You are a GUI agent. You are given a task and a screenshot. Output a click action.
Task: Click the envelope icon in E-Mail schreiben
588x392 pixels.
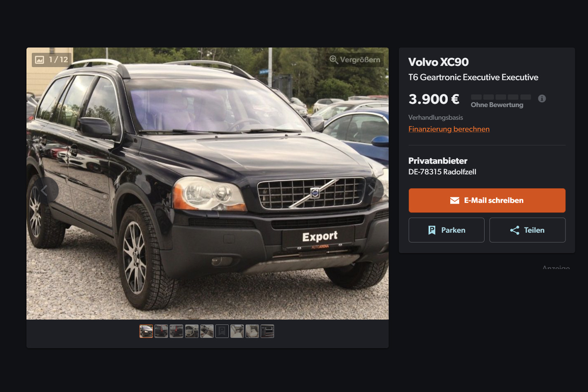455,200
